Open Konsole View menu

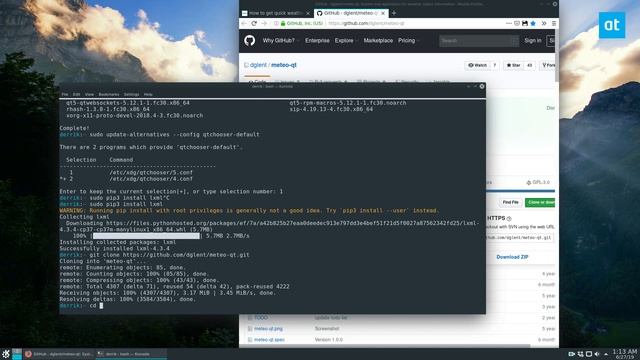(89, 94)
